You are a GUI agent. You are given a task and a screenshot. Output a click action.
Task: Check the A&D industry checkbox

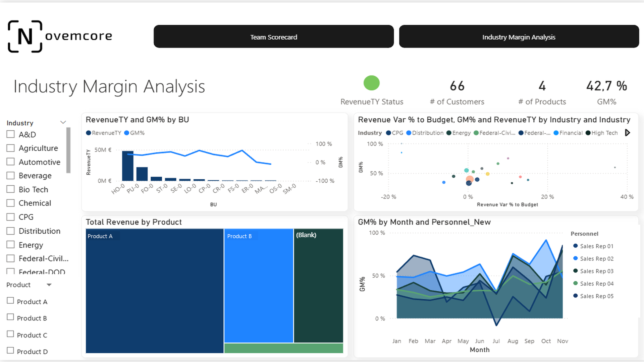click(11, 134)
